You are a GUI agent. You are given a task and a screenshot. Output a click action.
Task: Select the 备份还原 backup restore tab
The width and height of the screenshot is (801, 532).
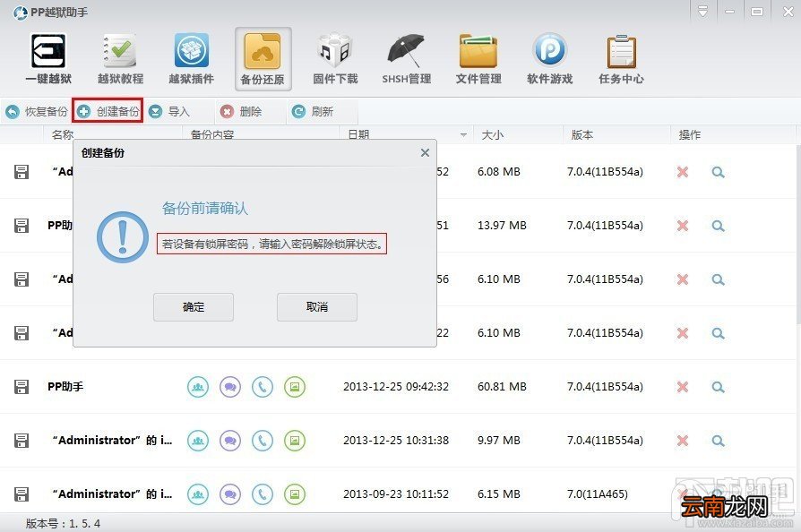coord(263,59)
